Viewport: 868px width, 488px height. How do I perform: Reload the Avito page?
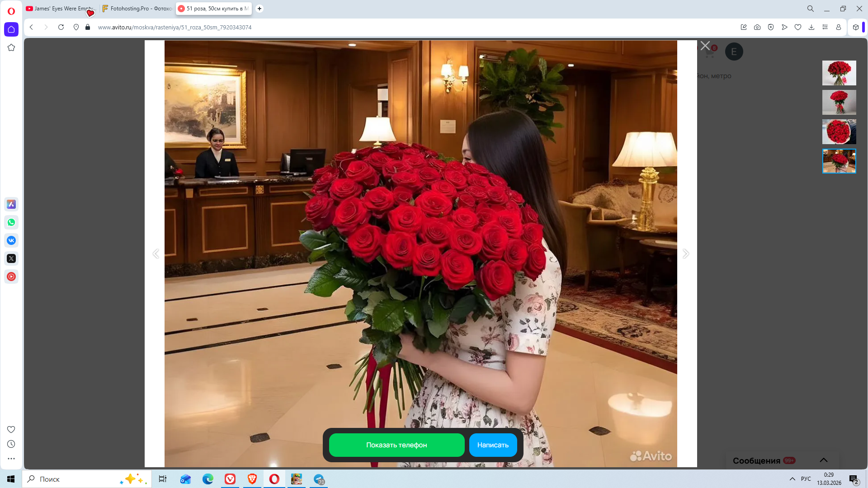click(61, 27)
